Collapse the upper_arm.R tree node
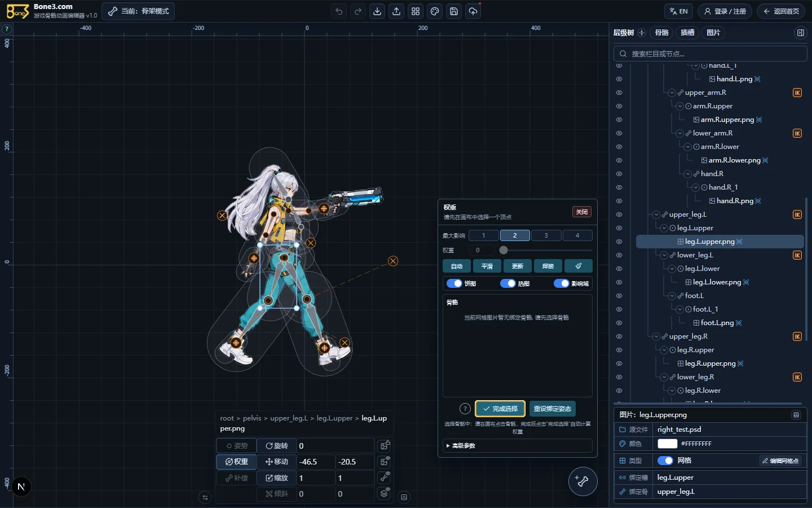 coord(672,93)
